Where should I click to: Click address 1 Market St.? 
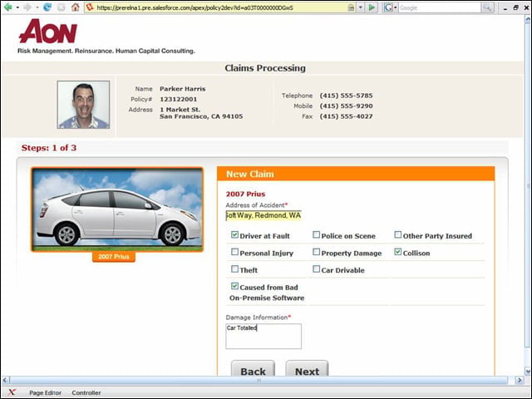[180, 110]
